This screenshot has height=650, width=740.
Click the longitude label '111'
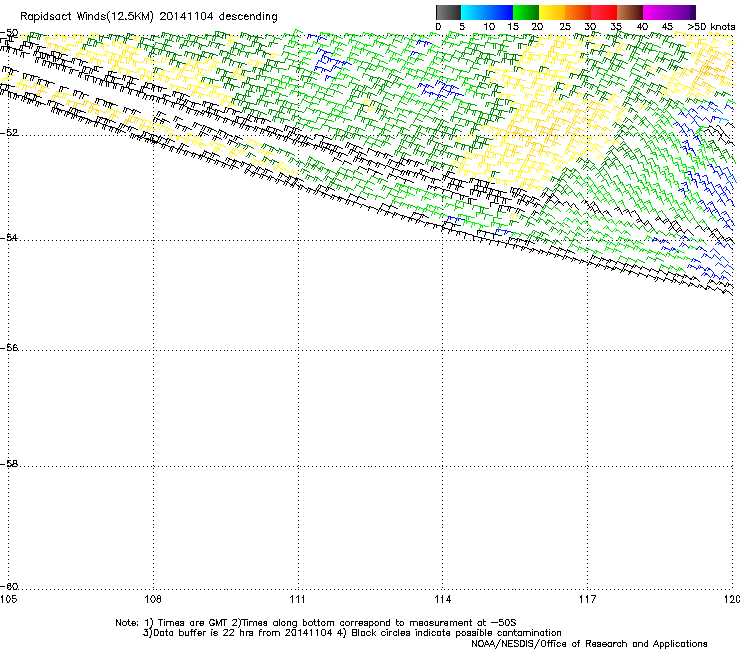click(297, 599)
